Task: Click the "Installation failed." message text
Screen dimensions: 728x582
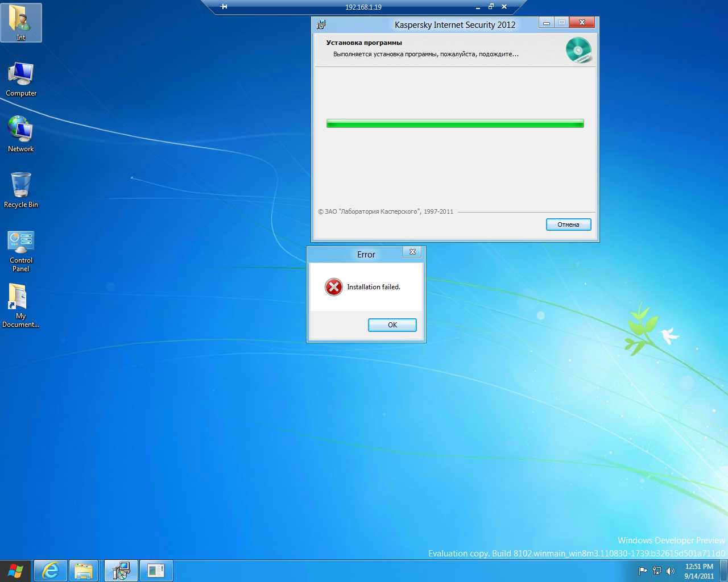Action: (374, 287)
